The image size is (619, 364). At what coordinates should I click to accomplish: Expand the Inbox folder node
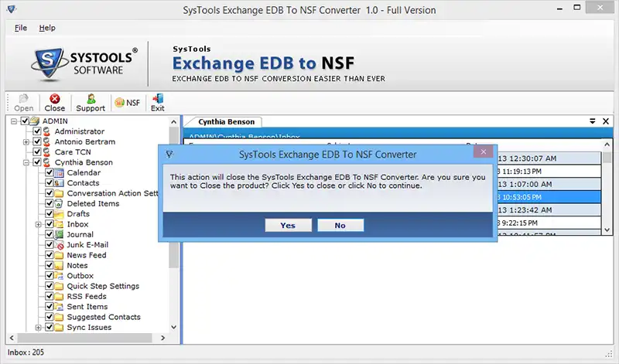point(38,224)
